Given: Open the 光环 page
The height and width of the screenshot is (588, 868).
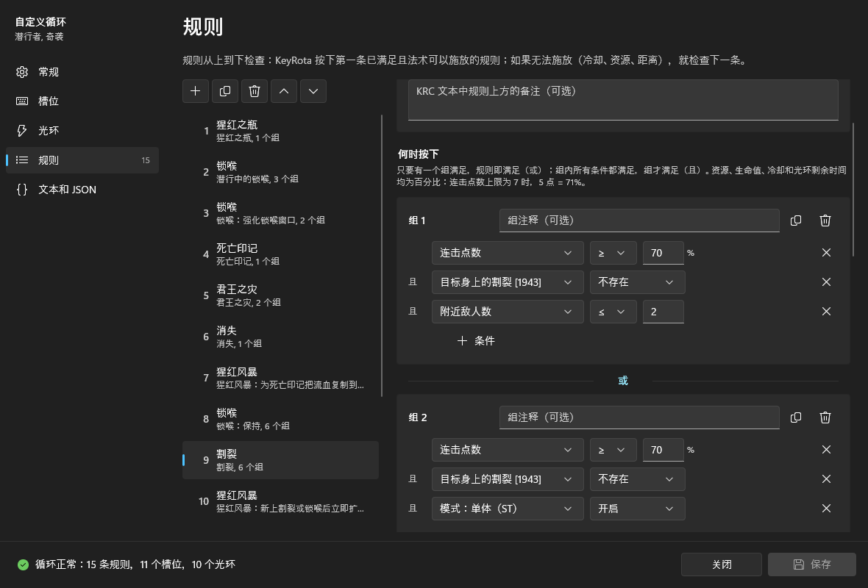Looking at the screenshot, I should tap(82, 131).
